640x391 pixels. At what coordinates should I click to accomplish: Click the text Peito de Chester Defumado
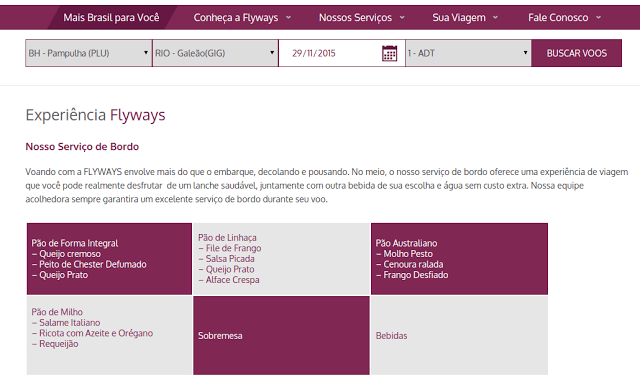pyautogui.click(x=93, y=264)
